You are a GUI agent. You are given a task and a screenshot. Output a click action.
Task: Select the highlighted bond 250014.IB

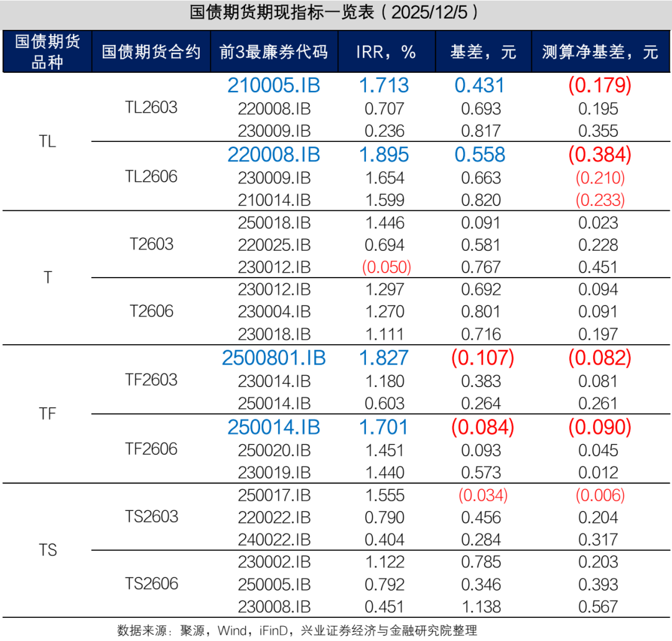coord(273,427)
